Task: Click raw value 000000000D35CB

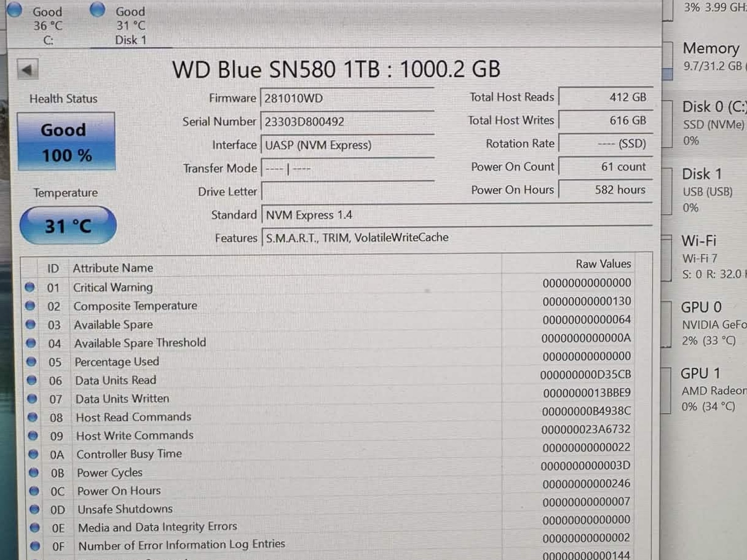Action: click(585, 374)
